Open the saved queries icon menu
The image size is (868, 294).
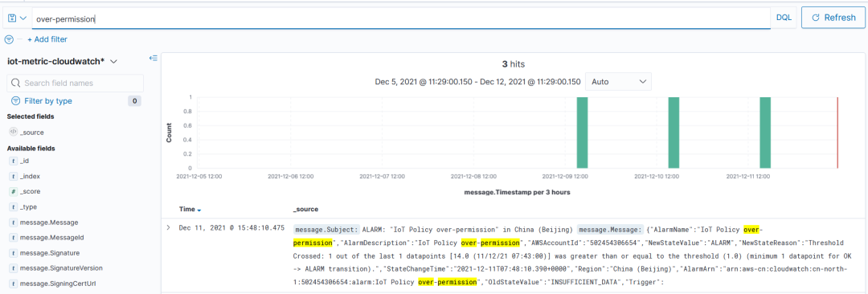tap(16, 18)
